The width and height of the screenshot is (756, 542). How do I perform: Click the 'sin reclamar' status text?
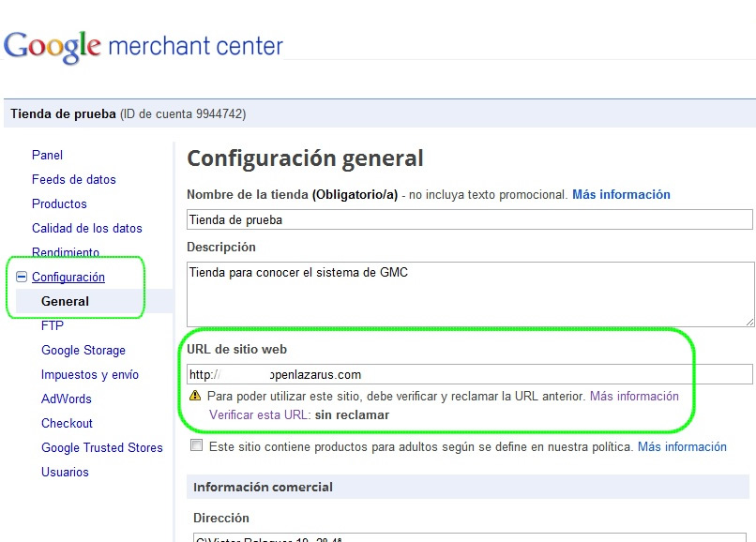point(352,415)
